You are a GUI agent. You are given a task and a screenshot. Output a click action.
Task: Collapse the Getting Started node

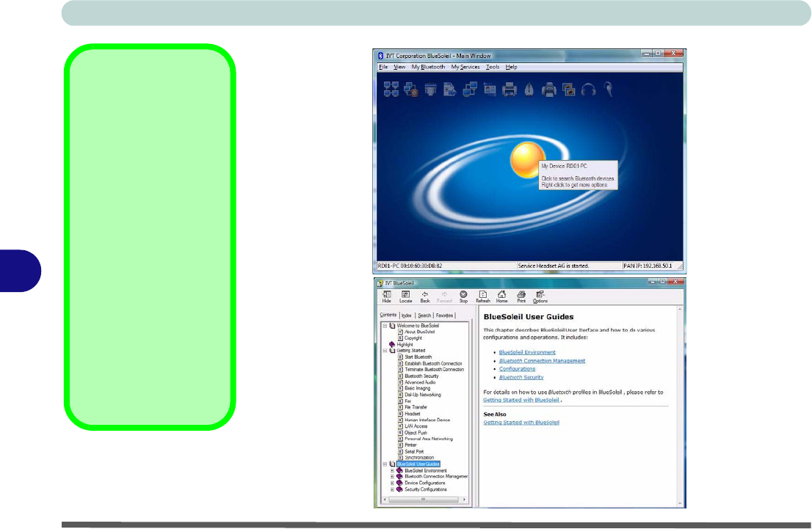385,351
